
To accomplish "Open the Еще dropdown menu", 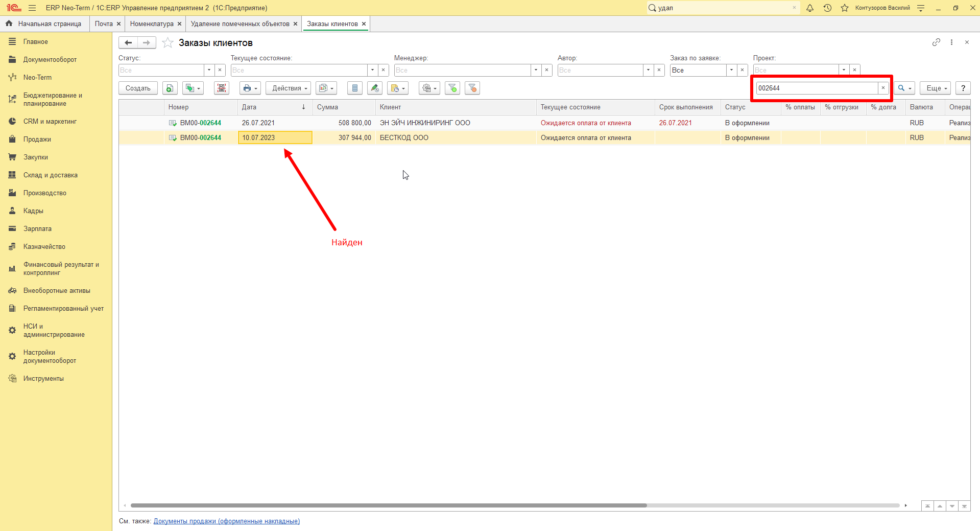I will click(x=936, y=88).
